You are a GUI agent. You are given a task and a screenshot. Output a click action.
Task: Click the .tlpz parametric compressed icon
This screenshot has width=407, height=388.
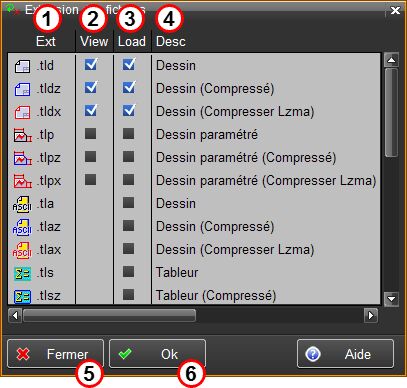click(x=23, y=158)
